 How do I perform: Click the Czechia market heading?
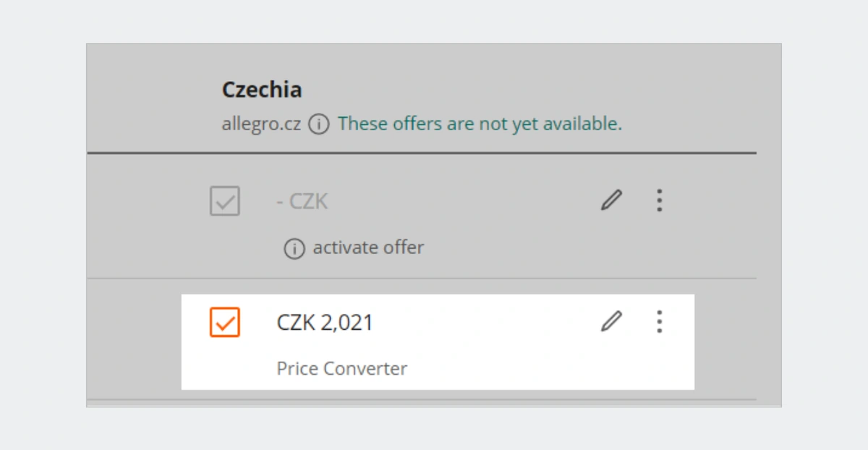[262, 90]
